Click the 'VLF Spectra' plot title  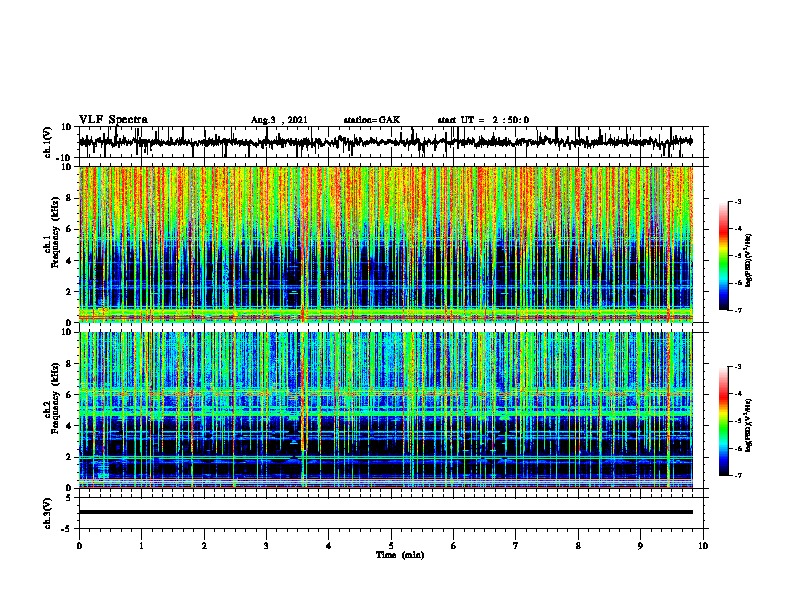113,119
